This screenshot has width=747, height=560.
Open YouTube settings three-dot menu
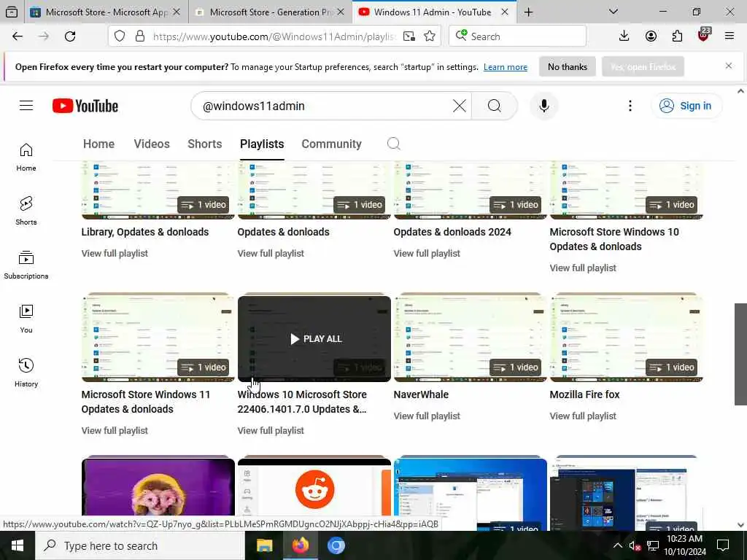click(630, 106)
